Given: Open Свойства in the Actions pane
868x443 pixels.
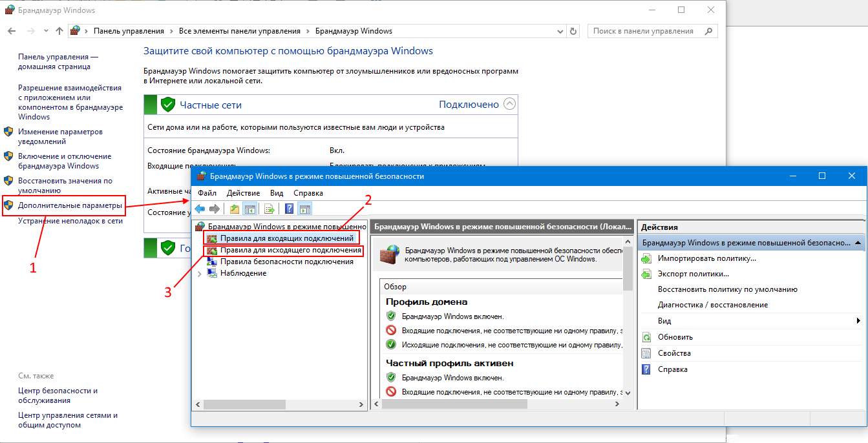Looking at the screenshot, I should click(x=674, y=353).
